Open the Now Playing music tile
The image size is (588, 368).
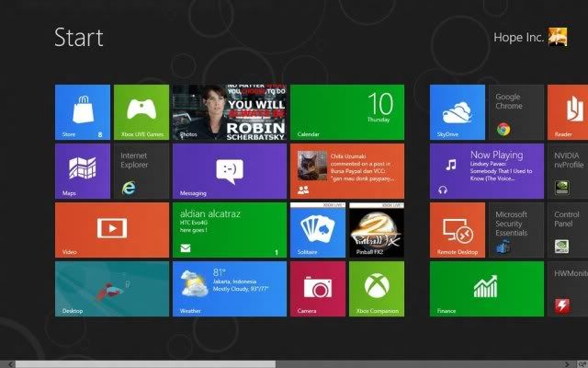(x=487, y=171)
